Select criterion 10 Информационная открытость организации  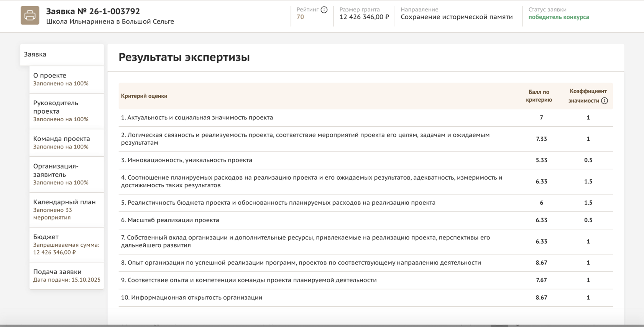[x=192, y=297]
